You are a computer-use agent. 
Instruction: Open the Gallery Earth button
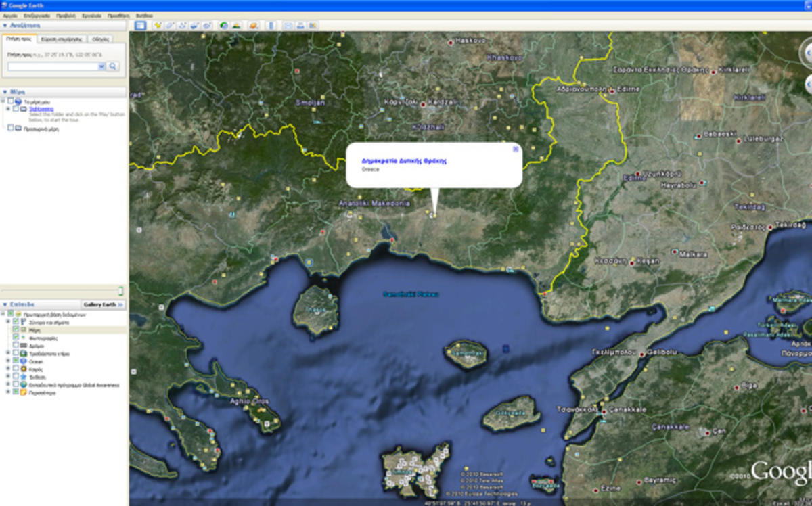tap(104, 305)
